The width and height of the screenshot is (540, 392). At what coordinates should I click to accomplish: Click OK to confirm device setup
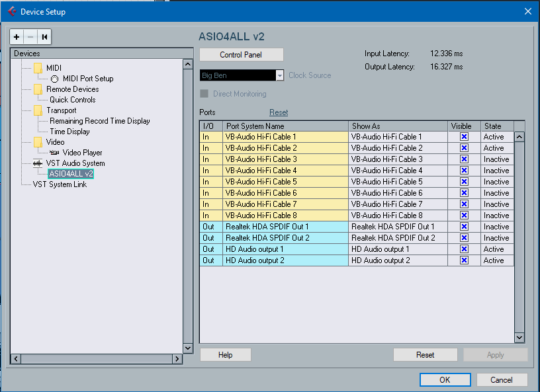point(445,380)
